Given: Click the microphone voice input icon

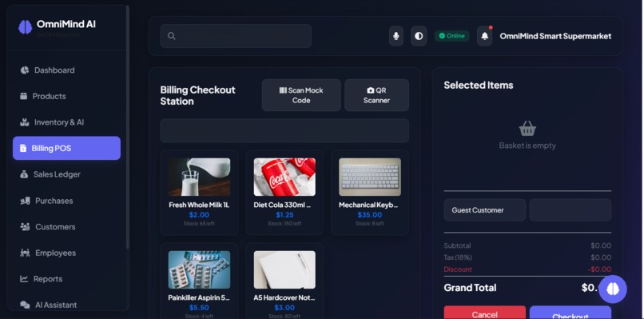Looking at the screenshot, I should (396, 36).
